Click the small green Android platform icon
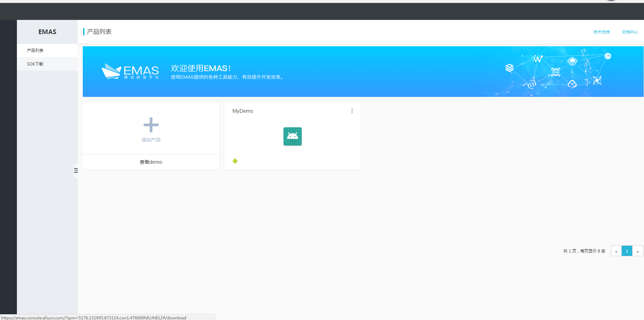This screenshot has width=644, height=320. [235, 161]
